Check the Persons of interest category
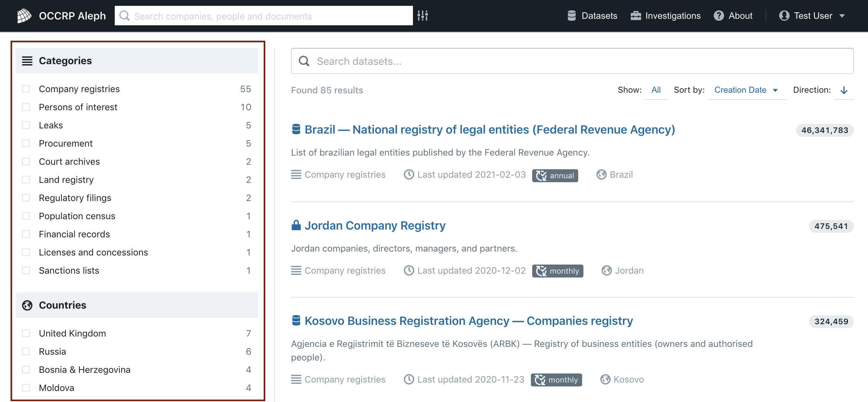868x402 pixels. [26, 107]
